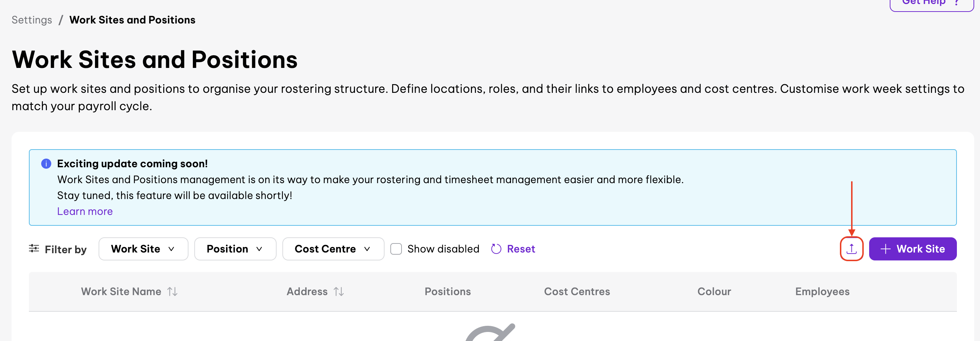
Task: Select Work Sites and Positions breadcrumb item
Action: coord(132,20)
